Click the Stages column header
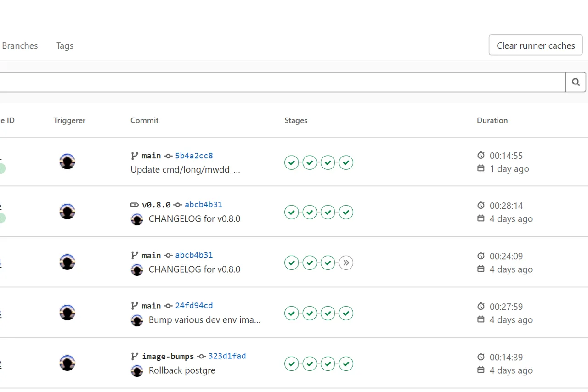Viewport: 588px width, 392px height. point(296,120)
